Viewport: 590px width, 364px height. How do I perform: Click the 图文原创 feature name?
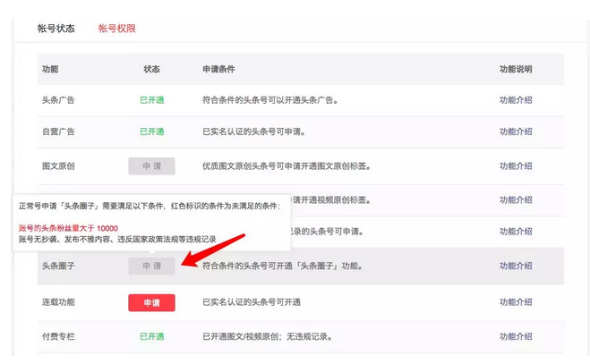pos(58,165)
